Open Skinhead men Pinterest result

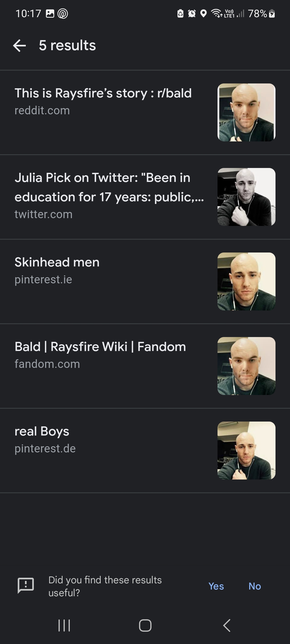pos(145,281)
